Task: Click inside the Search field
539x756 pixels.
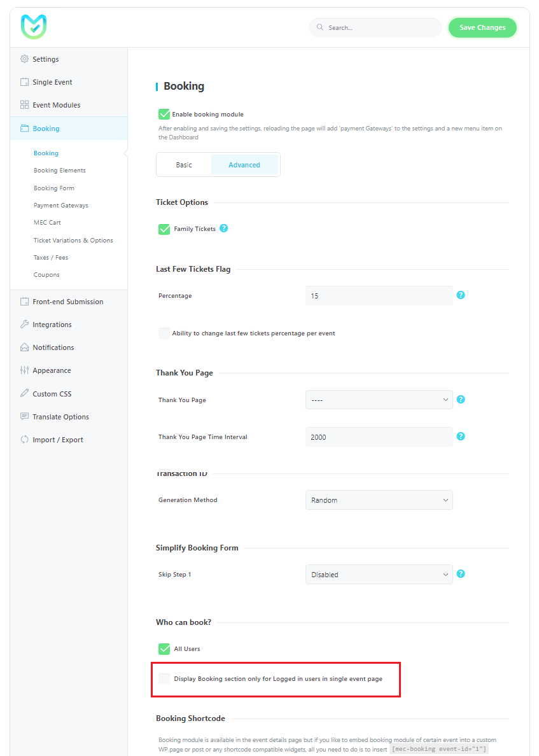Action: [375, 27]
